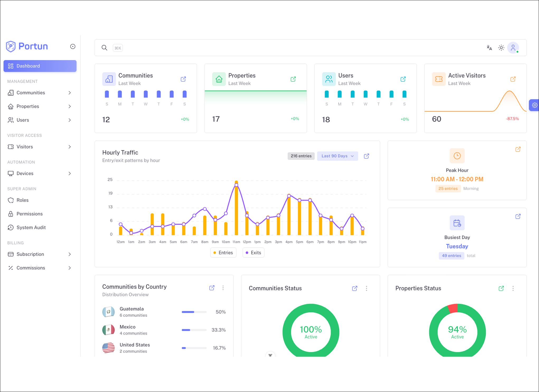The image size is (539, 392).
Task: Open the language translation icon
Action: click(x=489, y=48)
